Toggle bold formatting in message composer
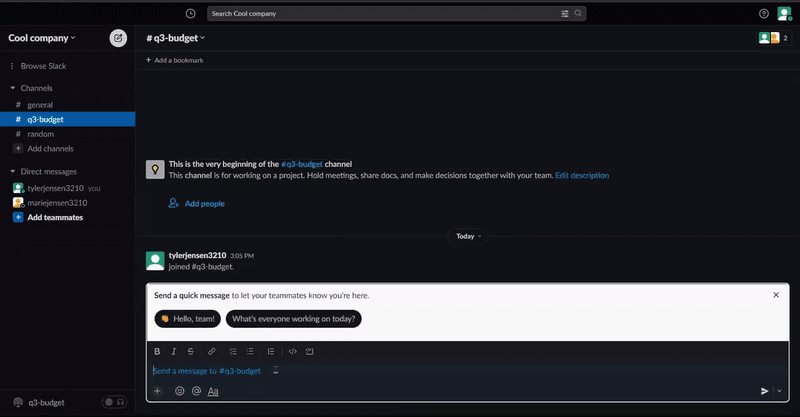 tap(157, 351)
